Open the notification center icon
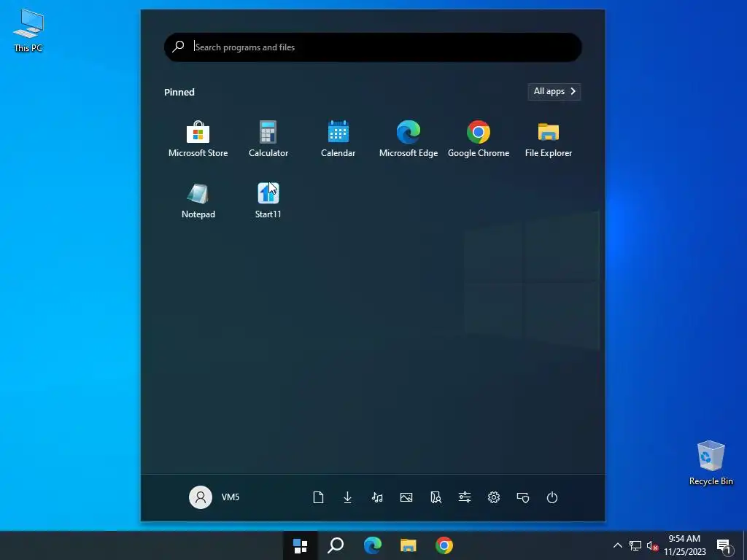Image resolution: width=747 pixels, height=560 pixels. pyautogui.click(x=724, y=546)
